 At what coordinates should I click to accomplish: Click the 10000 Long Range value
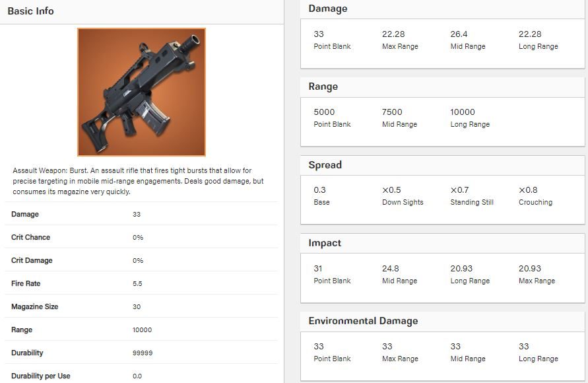470,118
